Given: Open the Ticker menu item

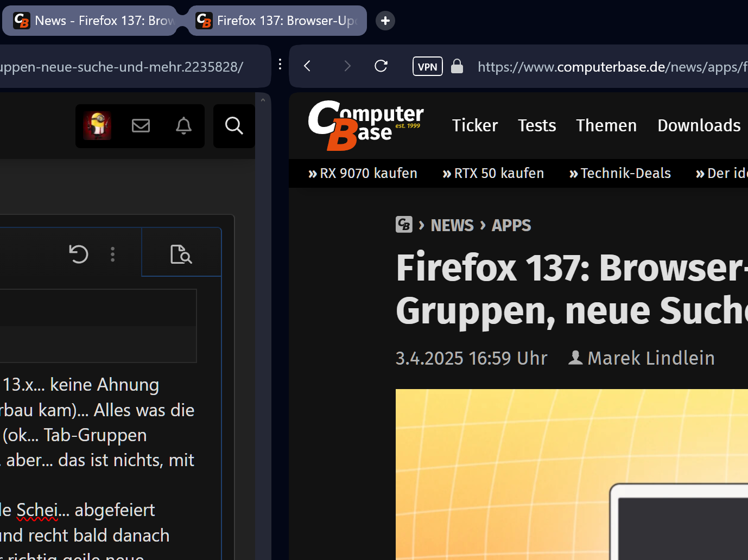Looking at the screenshot, I should (475, 125).
